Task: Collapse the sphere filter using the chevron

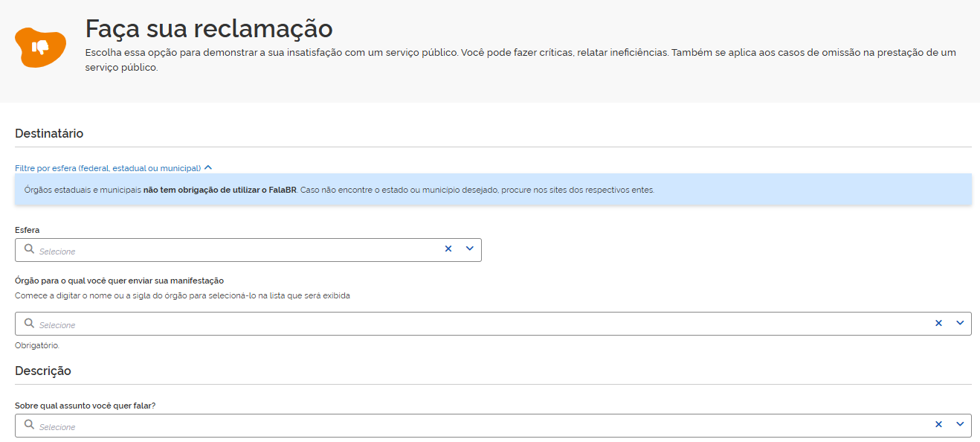Action: point(208,168)
